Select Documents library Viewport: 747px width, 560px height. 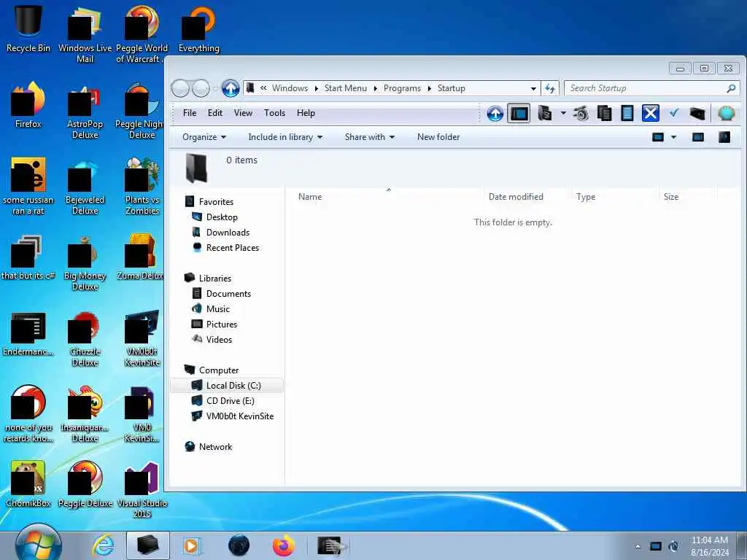[x=228, y=294]
